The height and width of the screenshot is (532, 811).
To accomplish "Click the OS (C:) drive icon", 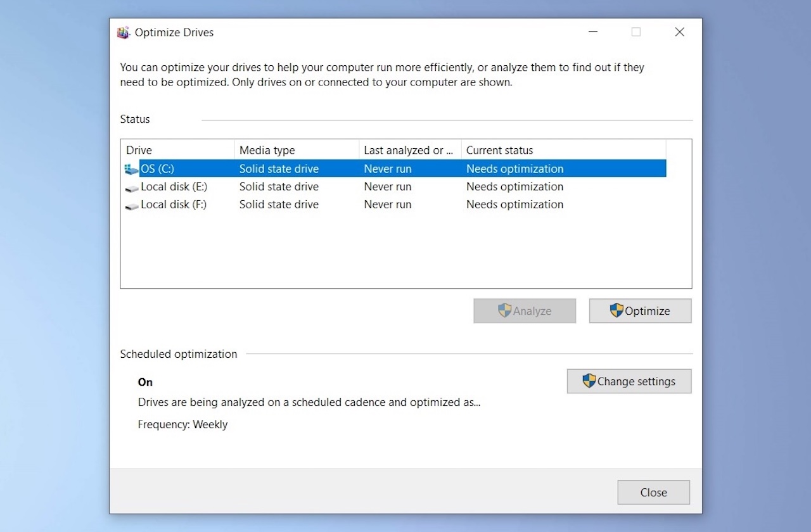I will [x=131, y=169].
